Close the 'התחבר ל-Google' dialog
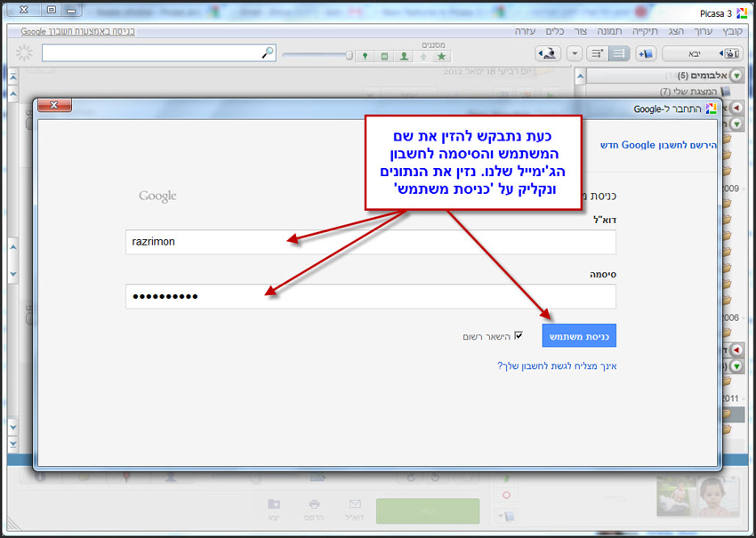Viewport: 756px width, 538px height. point(54,105)
